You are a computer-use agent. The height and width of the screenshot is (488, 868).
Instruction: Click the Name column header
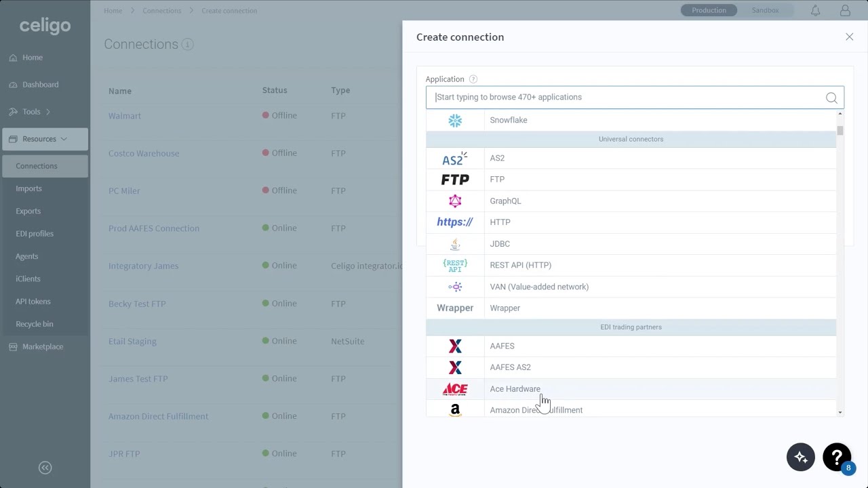(120, 91)
